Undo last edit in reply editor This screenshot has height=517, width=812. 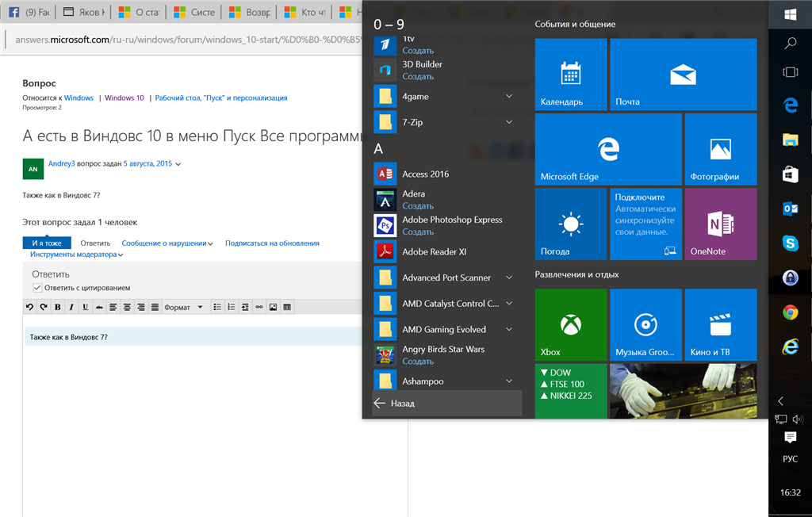pyautogui.click(x=29, y=307)
